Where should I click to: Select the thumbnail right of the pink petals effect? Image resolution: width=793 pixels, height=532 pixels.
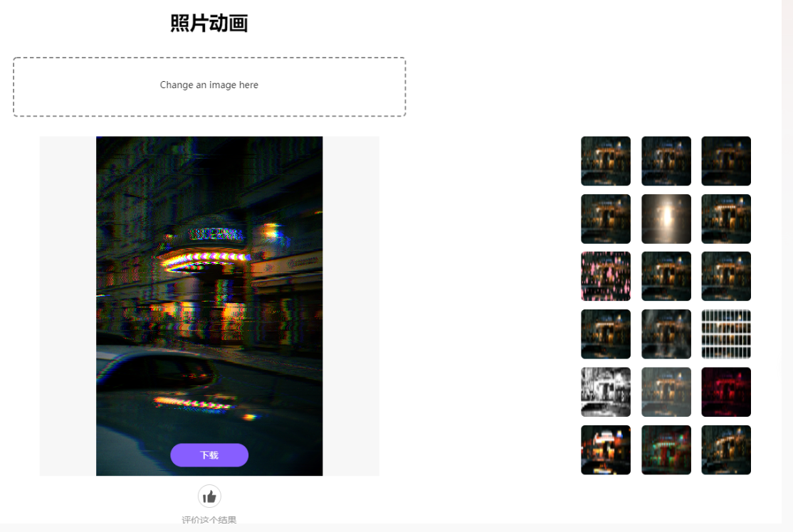click(x=666, y=277)
